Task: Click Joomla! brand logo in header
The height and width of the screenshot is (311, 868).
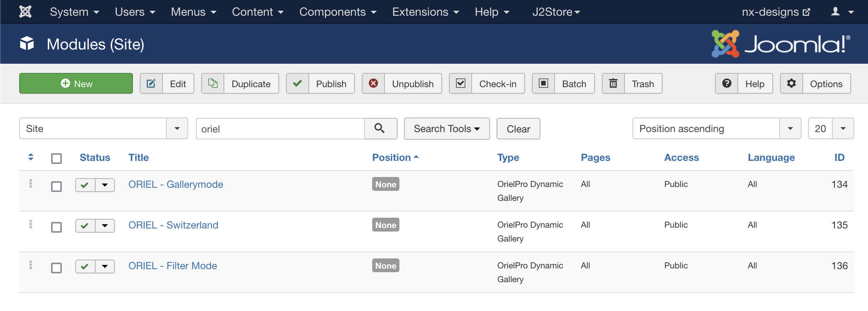Action: [781, 44]
